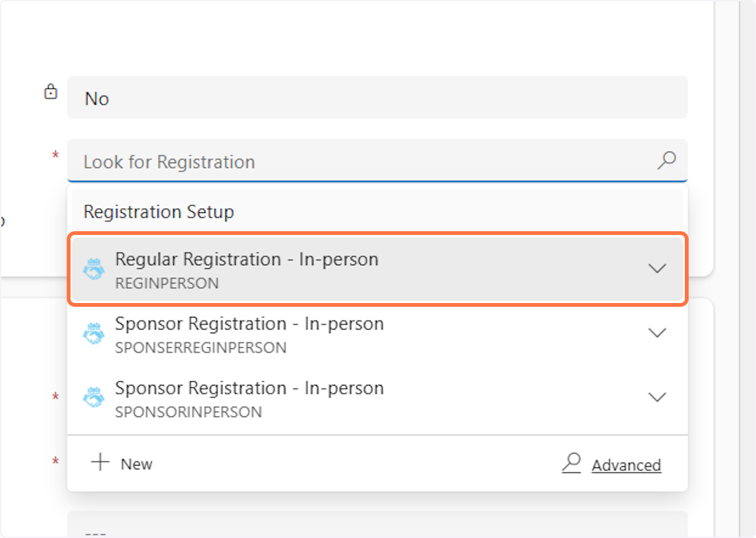Click the plus icon beside New
The height and width of the screenshot is (538, 756).
101,464
